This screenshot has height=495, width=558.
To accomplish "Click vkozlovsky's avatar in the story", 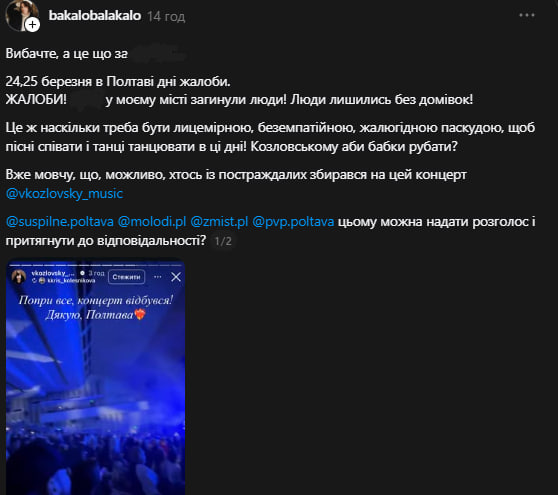I will pos(19,276).
